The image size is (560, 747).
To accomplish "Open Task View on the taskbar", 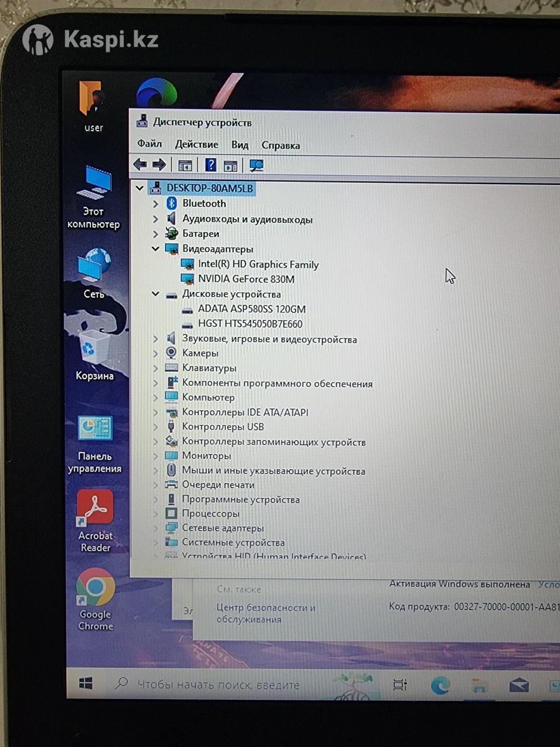I will click(x=400, y=685).
